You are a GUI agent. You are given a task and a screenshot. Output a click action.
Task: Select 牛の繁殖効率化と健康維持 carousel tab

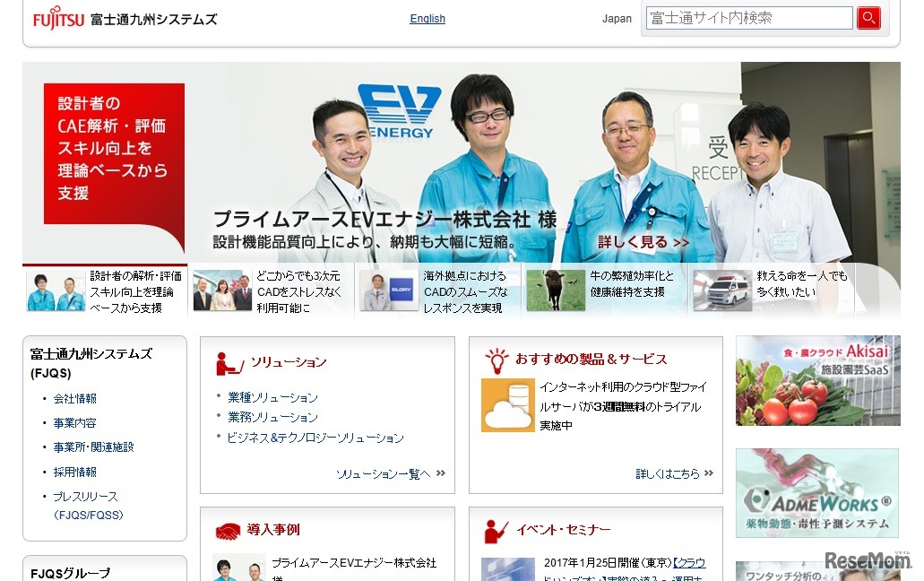[x=605, y=291]
